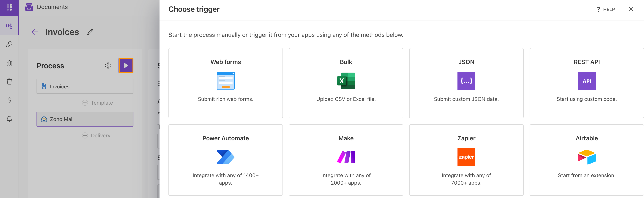
Task: Choose the REST API trigger card
Action: [586, 83]
